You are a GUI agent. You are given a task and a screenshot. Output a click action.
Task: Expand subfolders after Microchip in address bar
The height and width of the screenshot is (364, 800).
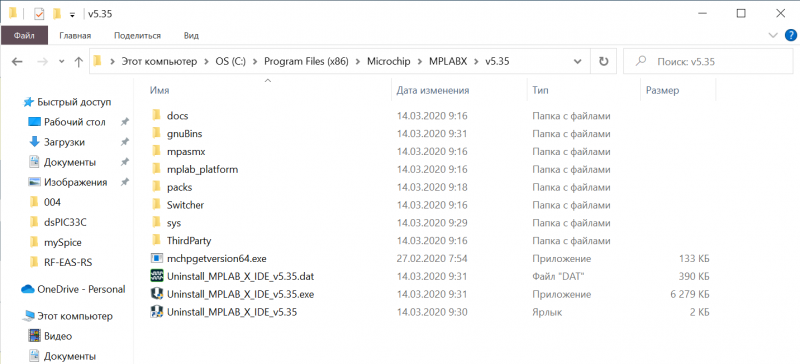click(420, 62)
